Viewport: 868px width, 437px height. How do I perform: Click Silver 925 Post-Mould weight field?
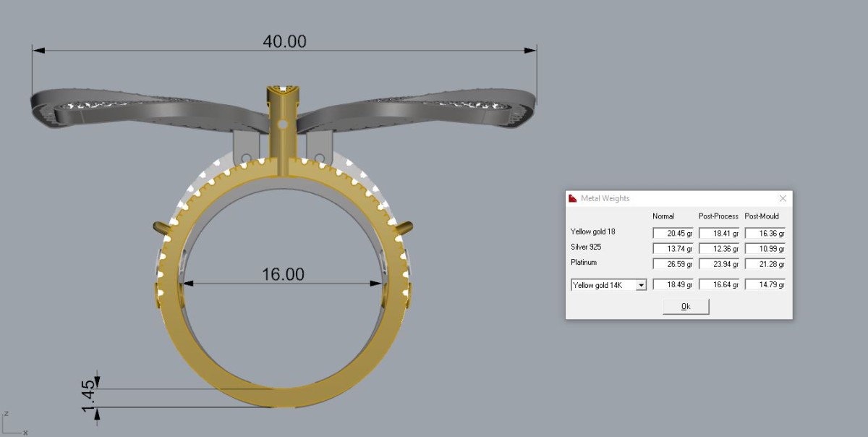(x=765, y=248)
